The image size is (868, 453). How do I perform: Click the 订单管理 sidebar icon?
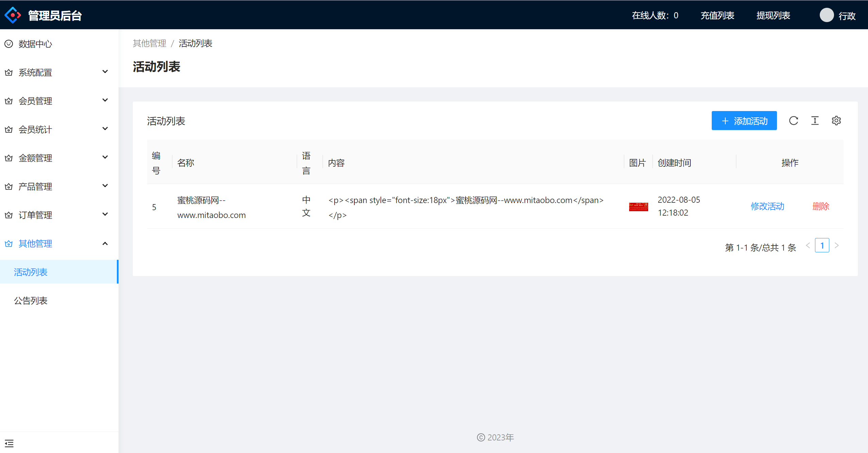(x=8, y=215)
